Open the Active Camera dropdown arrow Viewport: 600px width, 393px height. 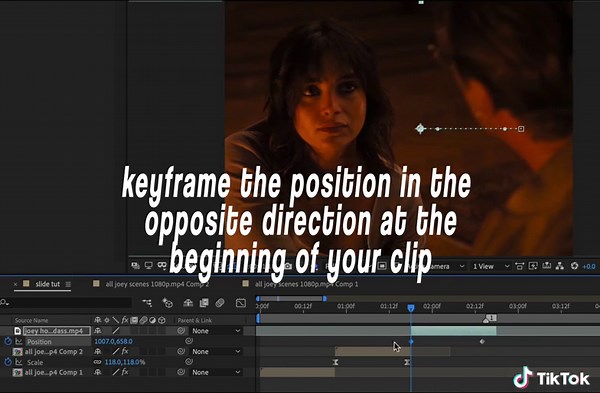462,266
